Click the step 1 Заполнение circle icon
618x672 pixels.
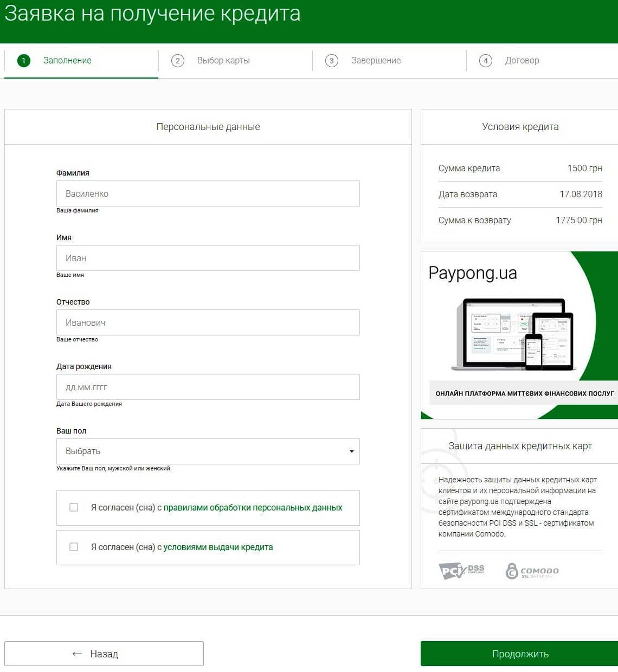coord(23,61)
